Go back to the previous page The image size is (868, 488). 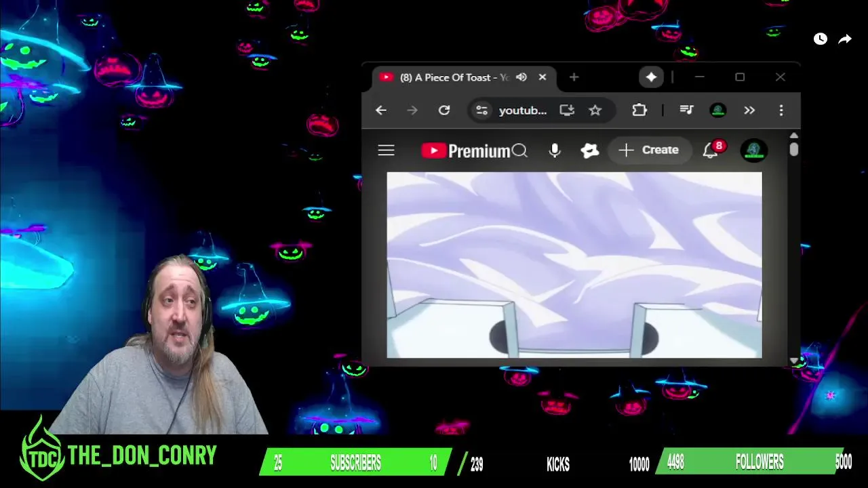381,110
